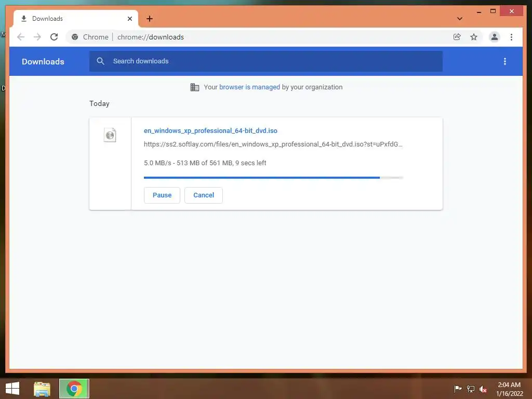The height and width of the screenshot is (399, 532).
Task: Click the browser forward arrow
Action: [37, 37]
